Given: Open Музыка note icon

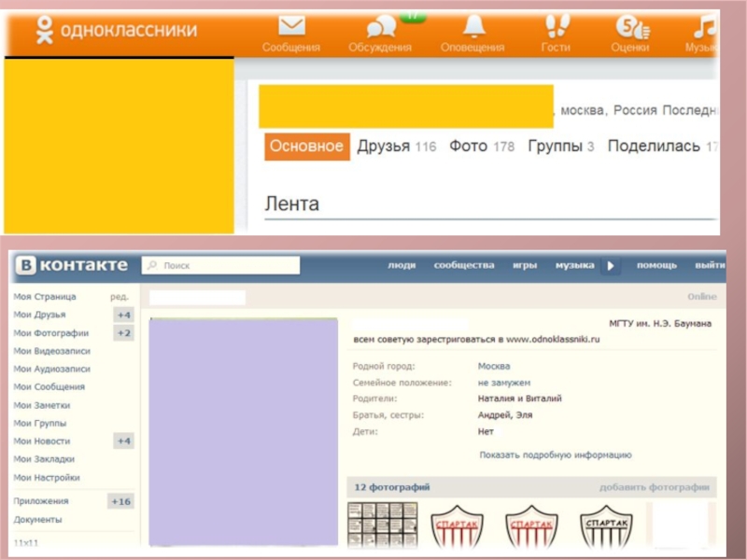Looking at the screenshot, I should tap(704, 26).
